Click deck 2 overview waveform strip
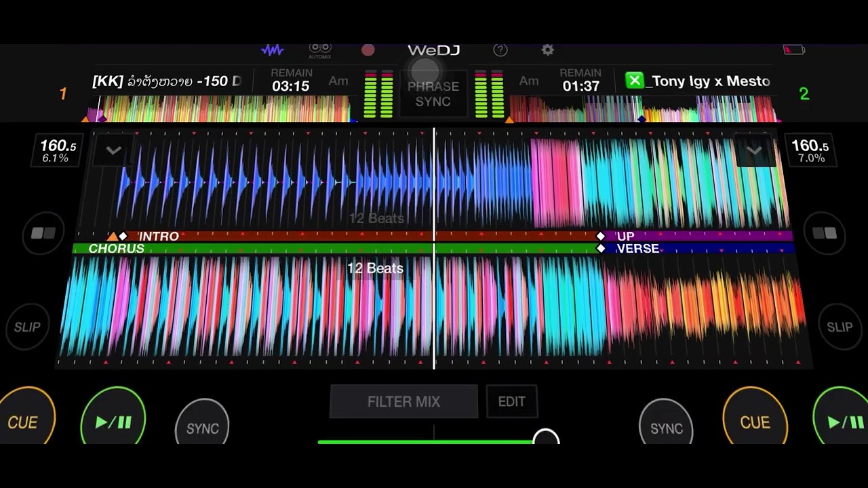Viewport: 868px width, 488px height. tap(643, 108)
